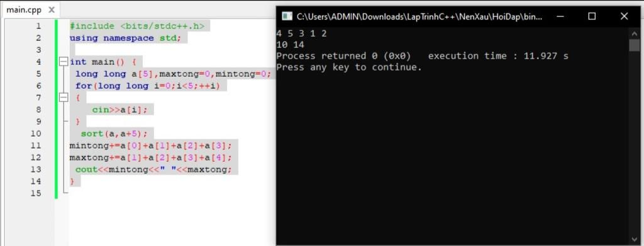644x246 pixels.
Task: Click the console scroll up arrow
Action: click(634, 33)
